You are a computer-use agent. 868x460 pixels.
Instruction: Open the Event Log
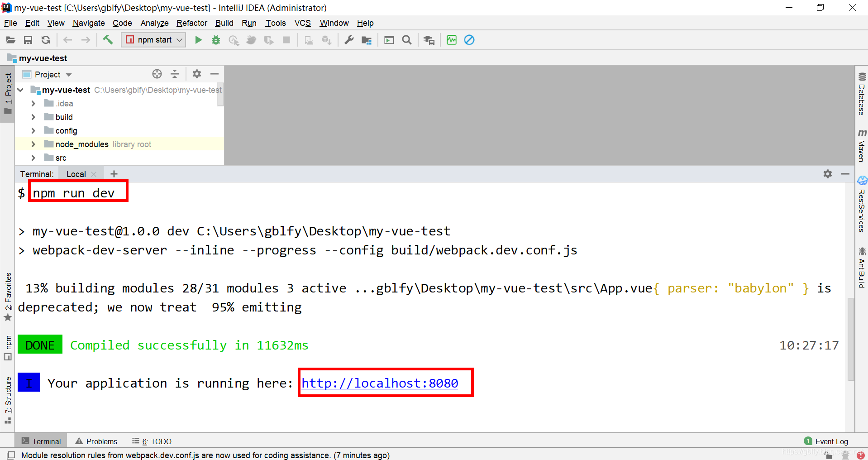(x=826, y=441)
